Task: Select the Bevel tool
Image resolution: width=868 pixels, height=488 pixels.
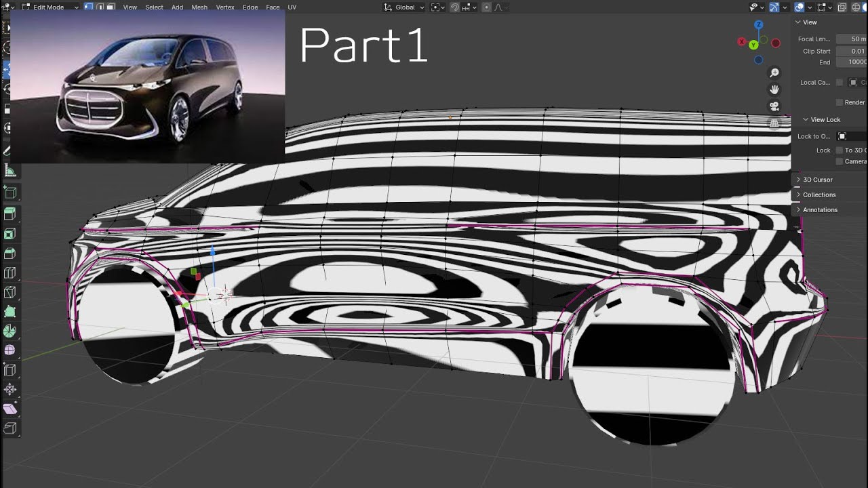Action: click(x=10, y=253)
